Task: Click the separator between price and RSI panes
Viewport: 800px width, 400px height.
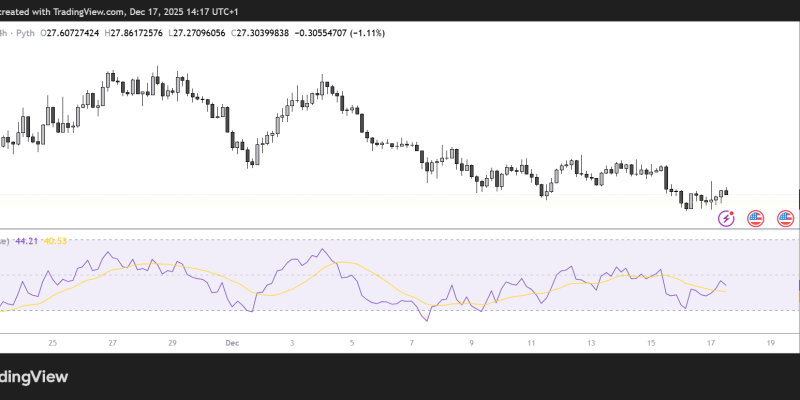Action: point(400,232)
